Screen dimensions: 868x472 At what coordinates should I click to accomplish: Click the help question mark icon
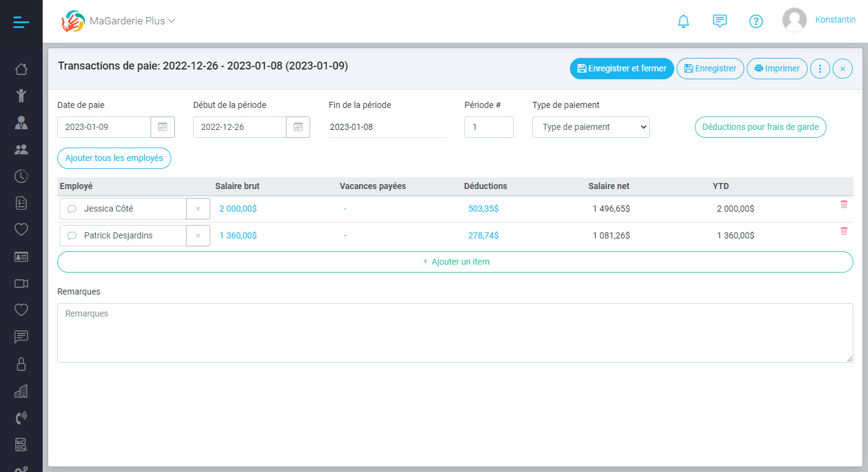[756, 21]
